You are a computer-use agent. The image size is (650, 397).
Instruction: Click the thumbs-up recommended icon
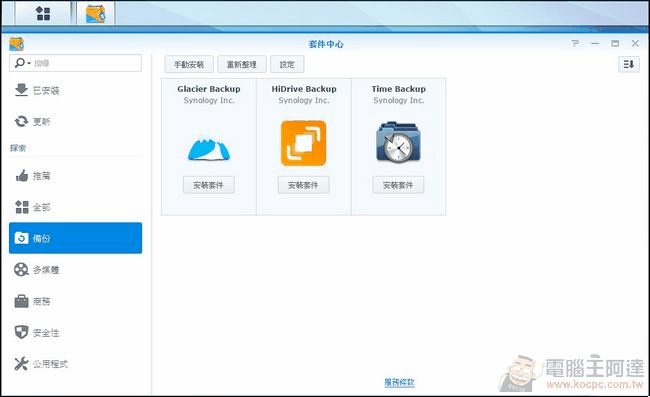(x=22, y=176)
